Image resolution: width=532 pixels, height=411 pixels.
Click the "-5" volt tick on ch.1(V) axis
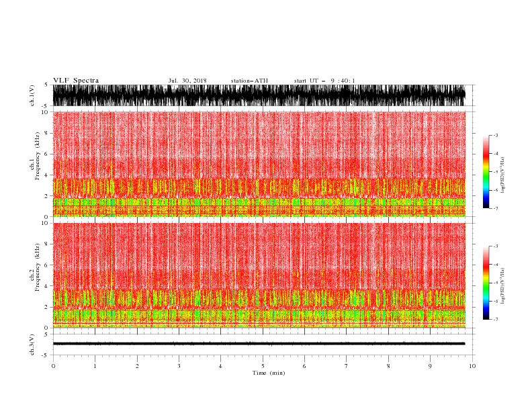click(46, 106)
